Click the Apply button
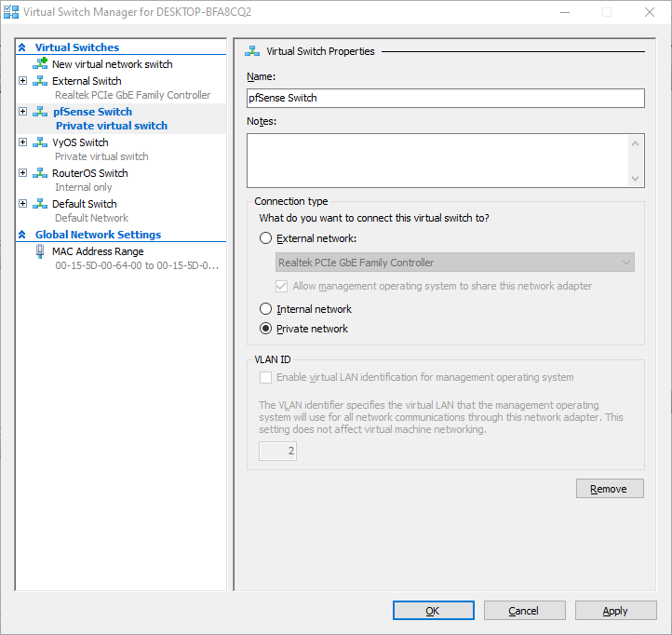This screenshot has width=672, height=635. click(615, 611)
